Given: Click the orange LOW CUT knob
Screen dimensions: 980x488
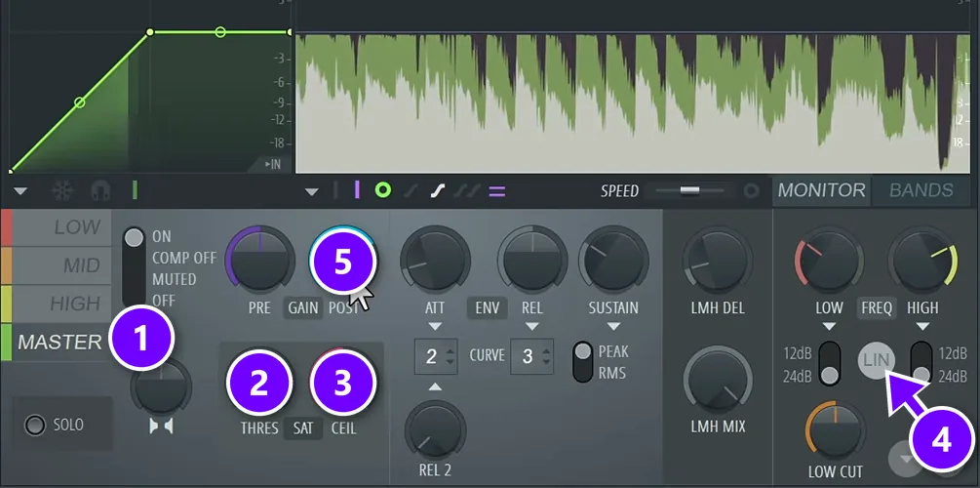Looking at the screenshot, I should tap(836, 431).
